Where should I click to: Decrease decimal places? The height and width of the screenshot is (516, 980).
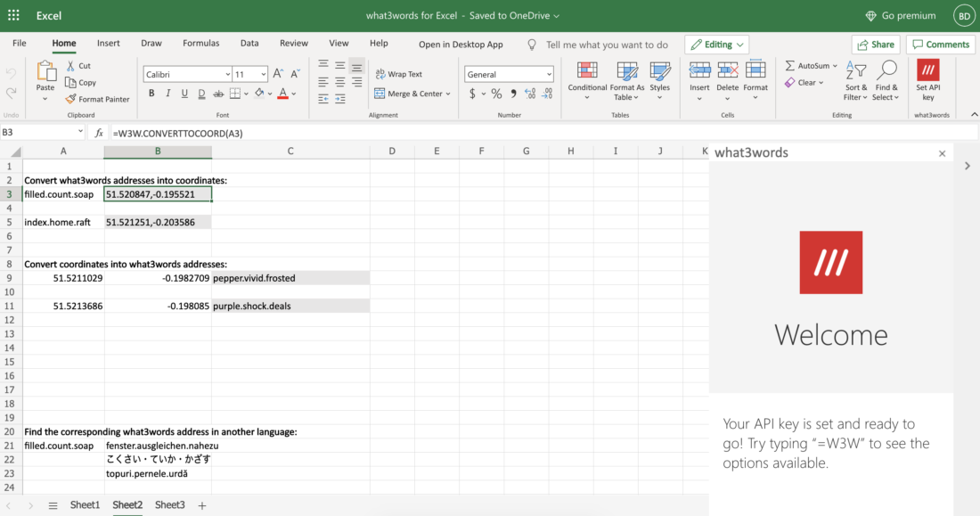(547, 94)
